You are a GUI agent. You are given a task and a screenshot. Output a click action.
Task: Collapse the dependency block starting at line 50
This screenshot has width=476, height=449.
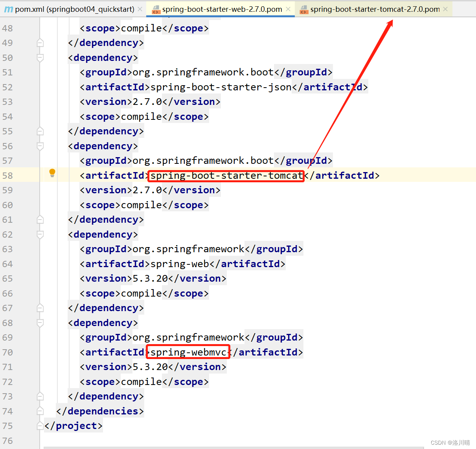[x=40, y=58]
